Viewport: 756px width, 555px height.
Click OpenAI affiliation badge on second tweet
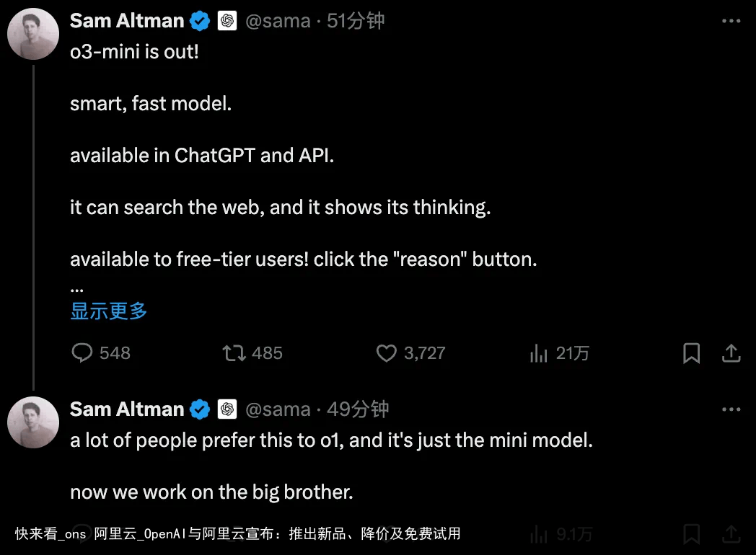pyautogui.click(x=227, y=409)
